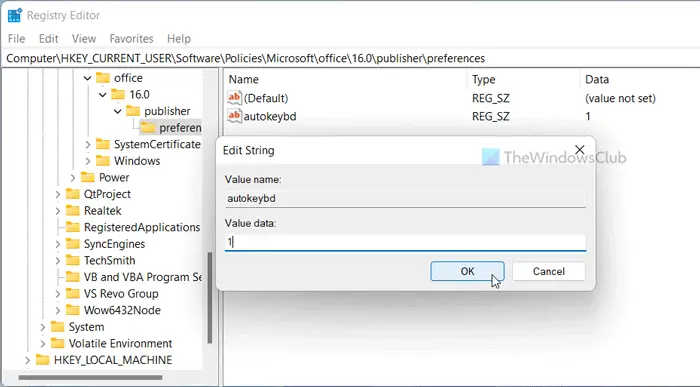Viewport: 700px width, 387px height.
Task: Click the Volatile Environment folder icon
Action: tap(57, 343)
